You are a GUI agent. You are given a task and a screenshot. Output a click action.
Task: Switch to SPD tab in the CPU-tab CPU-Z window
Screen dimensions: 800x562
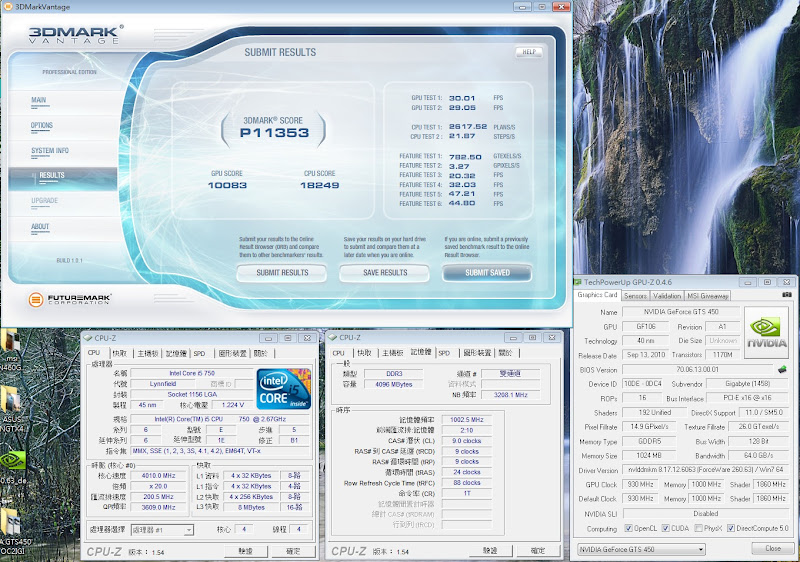point(199,353)
